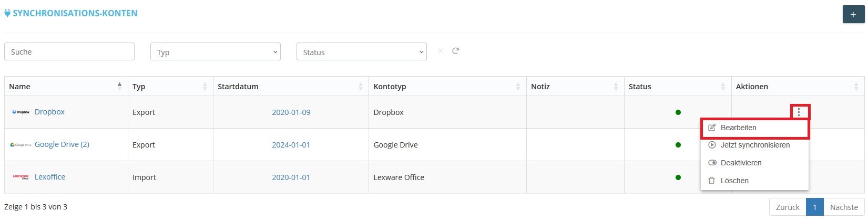The image size is (868, 221).
Task: Open the Dropbox account link
Action: pyautogui.click(x=49, y=112)
